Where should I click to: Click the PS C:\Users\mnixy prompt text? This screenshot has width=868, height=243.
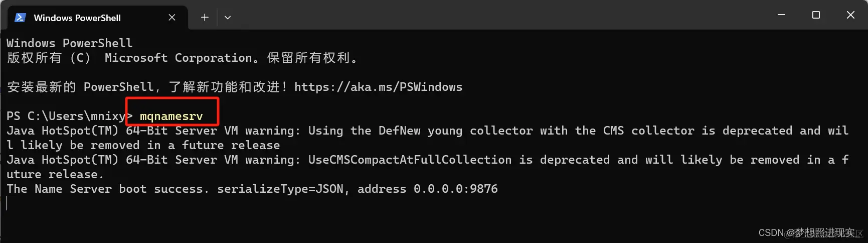click(66, 116)
